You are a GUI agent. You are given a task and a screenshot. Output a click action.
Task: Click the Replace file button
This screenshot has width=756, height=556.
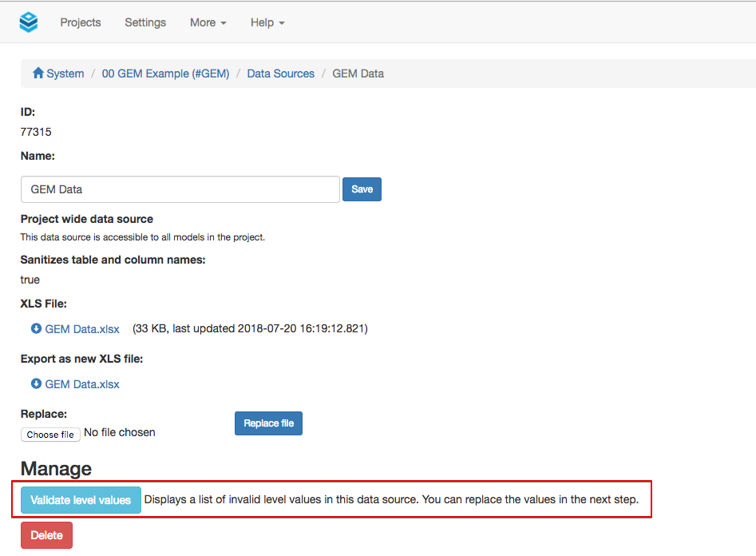tap(268, 423)
